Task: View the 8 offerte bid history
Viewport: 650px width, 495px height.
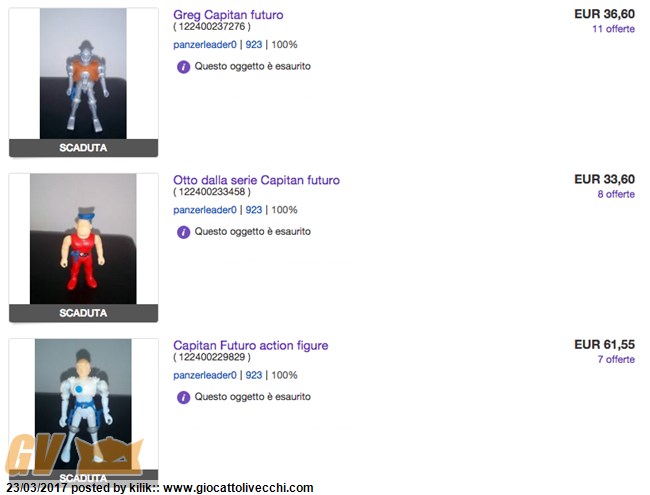Action: click(x=616, y=194)
